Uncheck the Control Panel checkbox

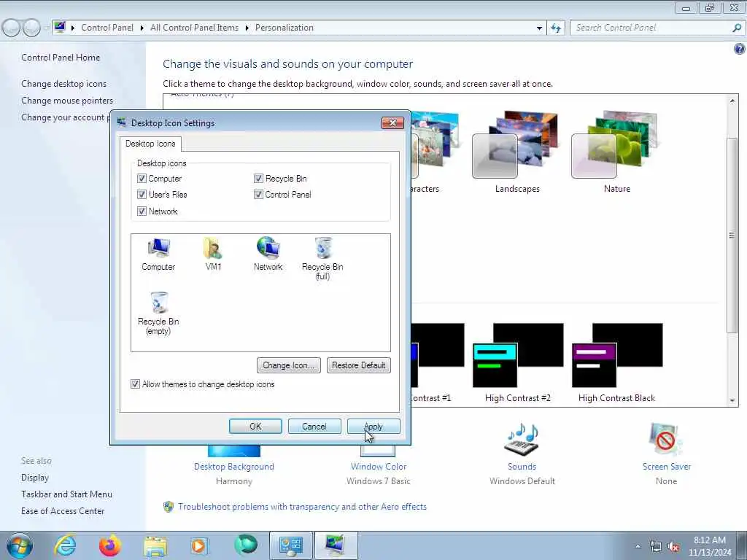(x=258, y=194)
